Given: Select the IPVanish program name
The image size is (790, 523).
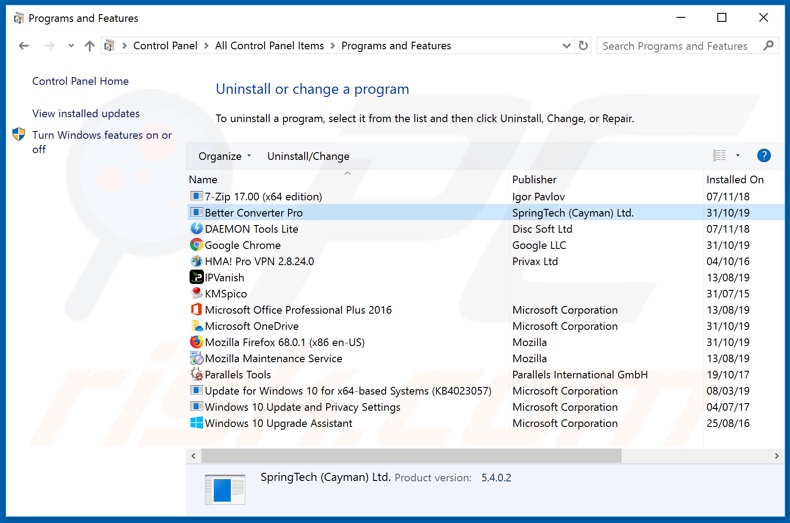Looking at the screenshot, I should point(224,278).
